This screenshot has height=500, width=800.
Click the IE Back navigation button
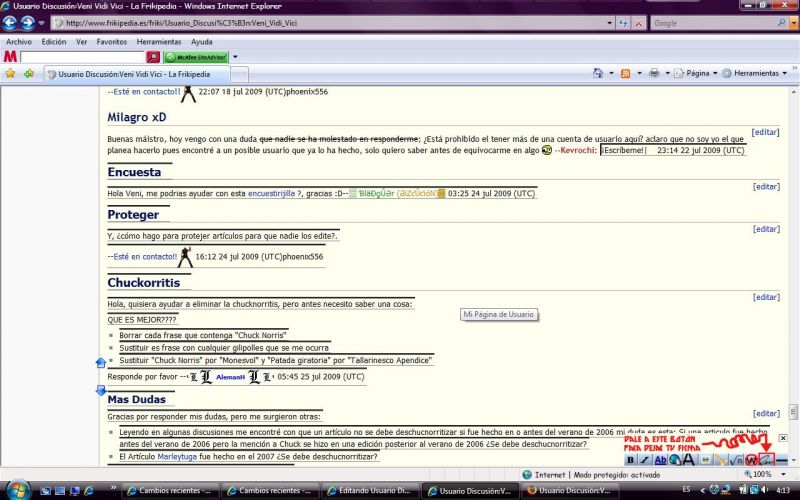coord(13,22)
